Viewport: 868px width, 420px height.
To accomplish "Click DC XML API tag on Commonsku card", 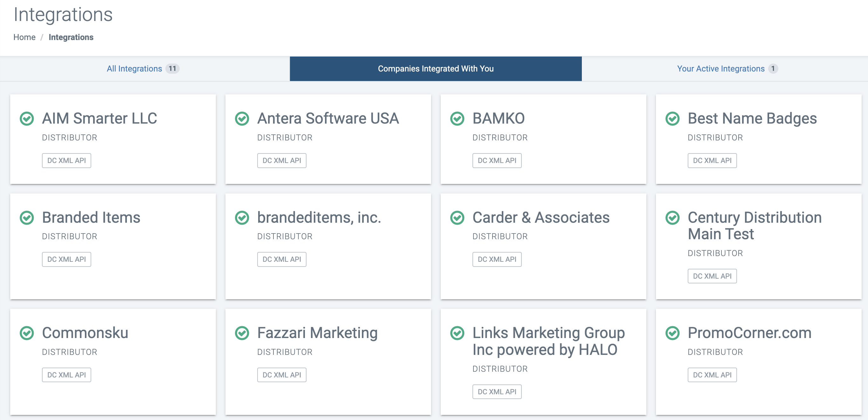I will point(66,375).
